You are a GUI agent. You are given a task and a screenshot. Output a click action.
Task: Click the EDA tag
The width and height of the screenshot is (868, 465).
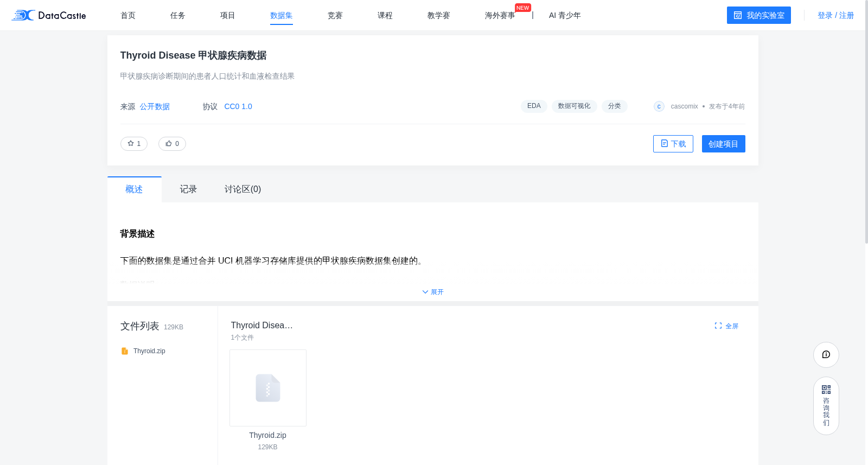point(534,106)
